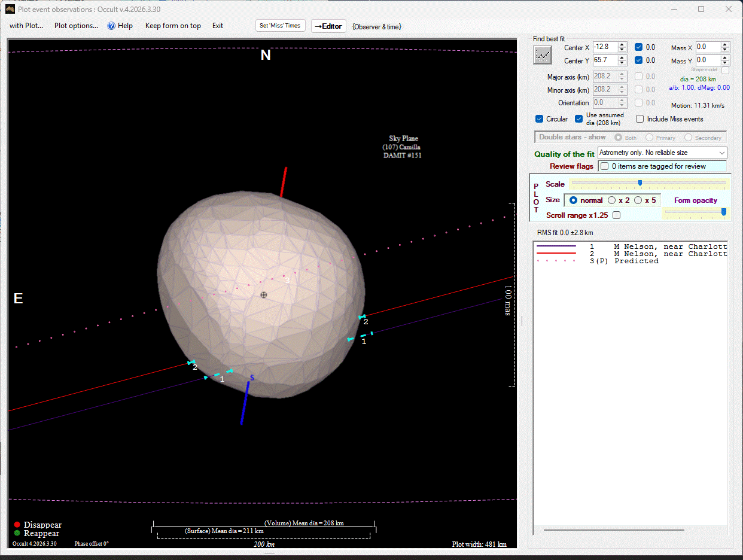Toggle Scroll range x1.25 checkbox
The height and width of the screenshot is (560, 743).
pyautogui.click(x=616, y=215)
